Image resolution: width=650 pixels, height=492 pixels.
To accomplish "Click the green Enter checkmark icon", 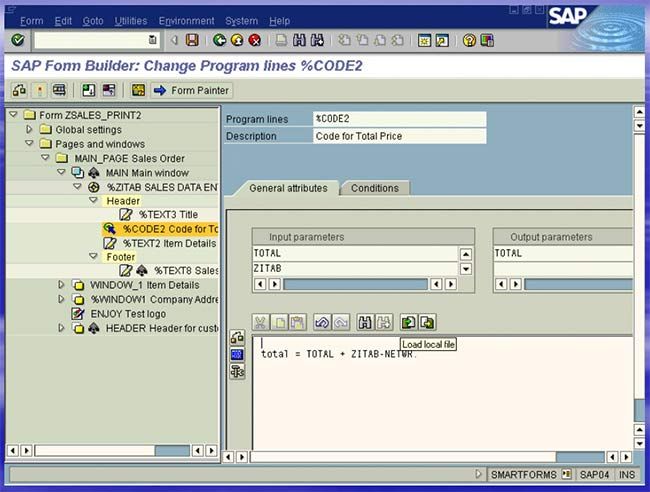I will (18, 40).
